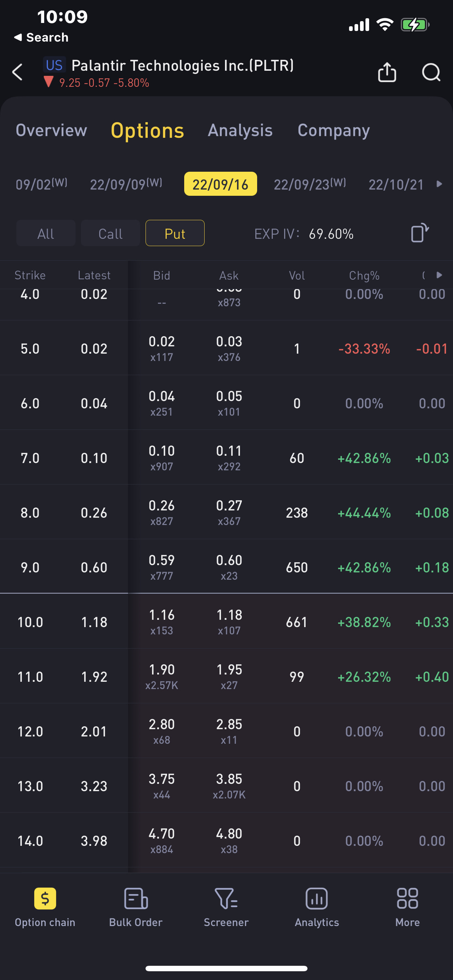
Task: Choose the 22/10/21 expiration date
Action: tap(396, 184)
